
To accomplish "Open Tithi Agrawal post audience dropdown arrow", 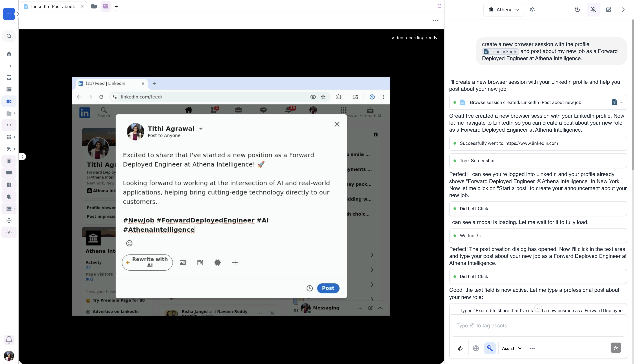I will (x=201, y=129).
